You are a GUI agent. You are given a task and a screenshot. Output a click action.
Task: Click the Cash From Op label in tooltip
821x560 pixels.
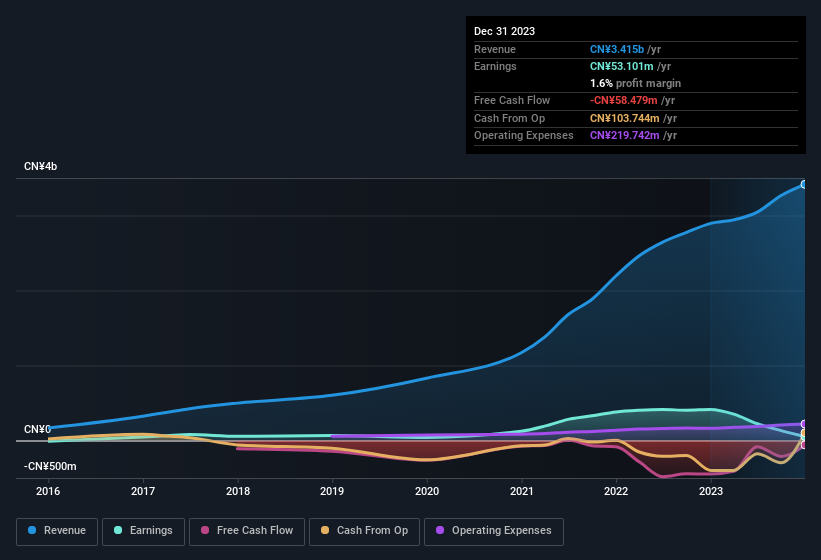click(x=509, y=118)
